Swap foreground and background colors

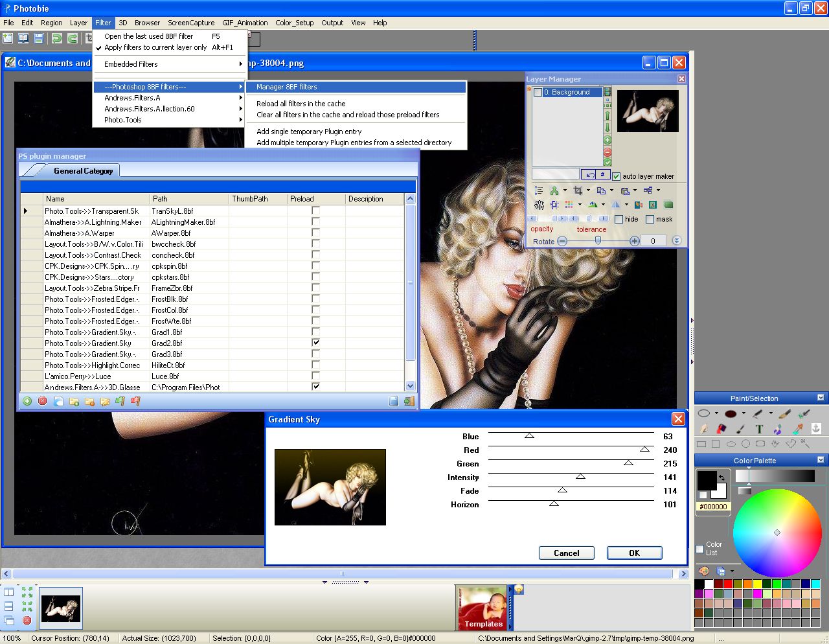(x=721, y=477)
